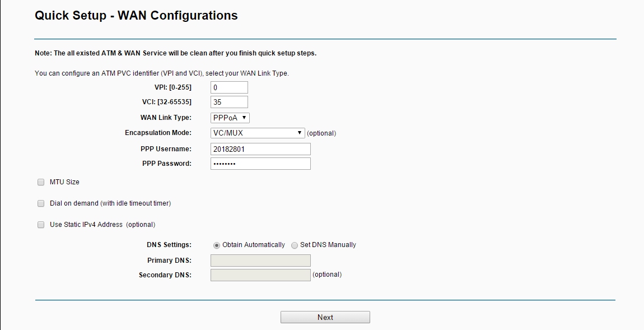Click the VPI input field
This screenshot has height=330, width=644.
(229, 87)
